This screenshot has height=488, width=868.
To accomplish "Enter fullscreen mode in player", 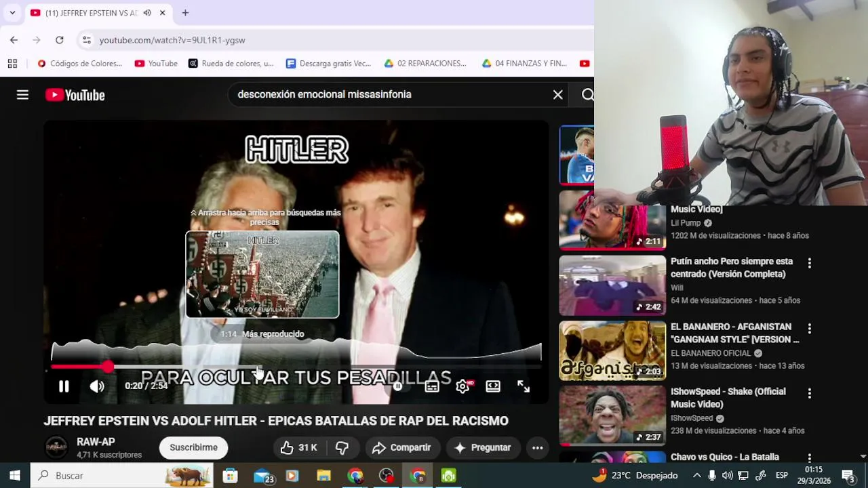I will click(524, 386).
